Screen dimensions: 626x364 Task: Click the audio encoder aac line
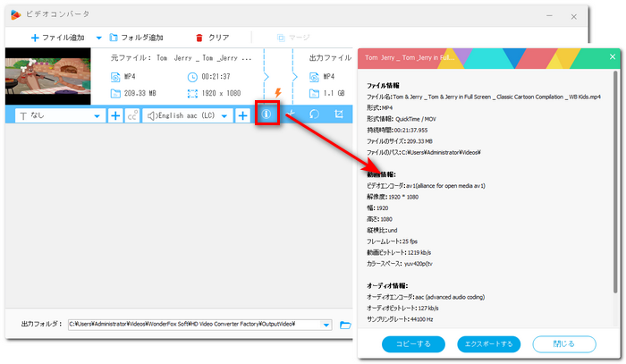pyautogui.click(x=426, y=297)
